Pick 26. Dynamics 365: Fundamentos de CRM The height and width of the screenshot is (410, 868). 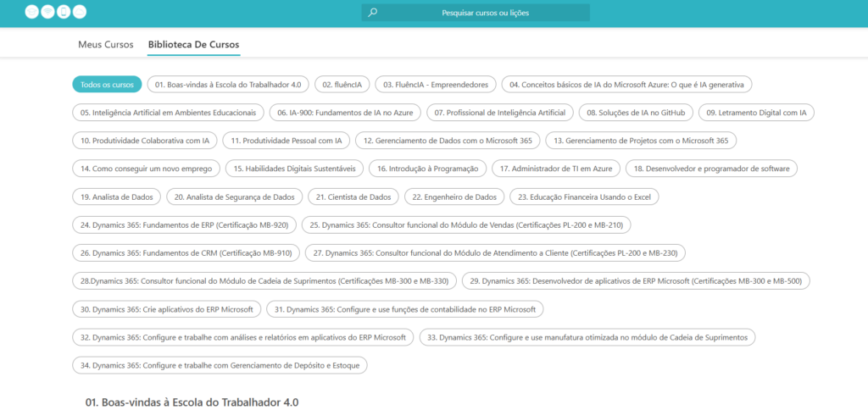click(186, 252)
